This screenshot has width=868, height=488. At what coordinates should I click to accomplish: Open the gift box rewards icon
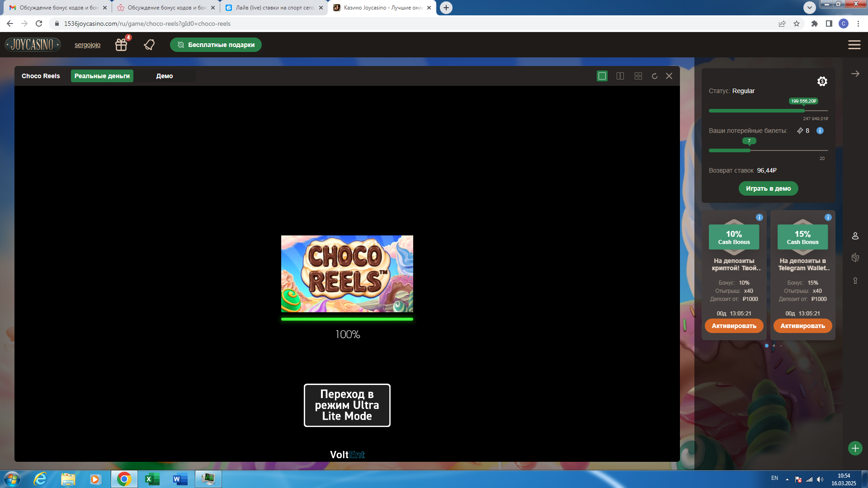[x=121, y=45]
